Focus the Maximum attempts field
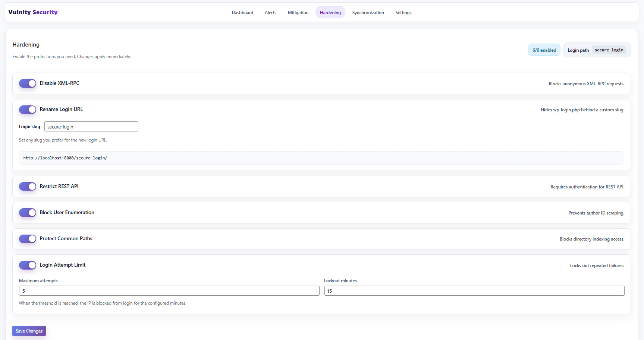This screenshot has width=644, height=340. pyautogui.click(x=169, y=291)
